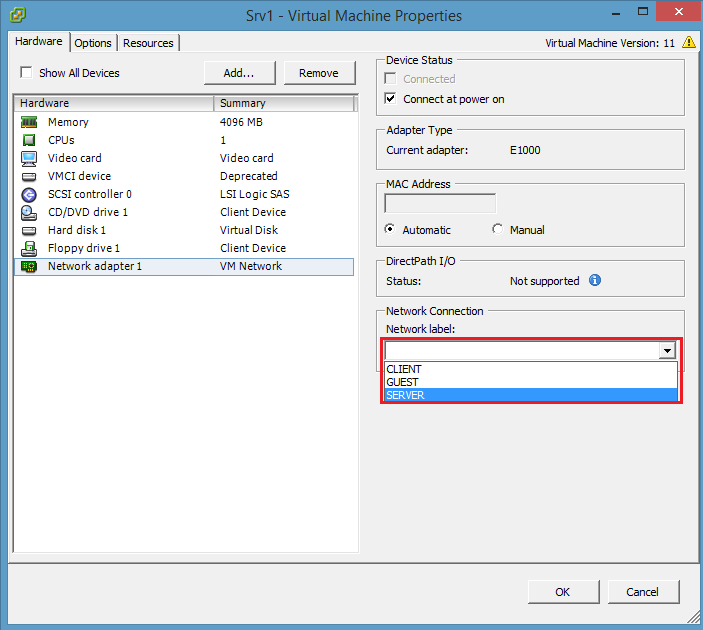Uncheck Connect at power on
This screenshot has height=630, width=703.
(x=391, y=98)
